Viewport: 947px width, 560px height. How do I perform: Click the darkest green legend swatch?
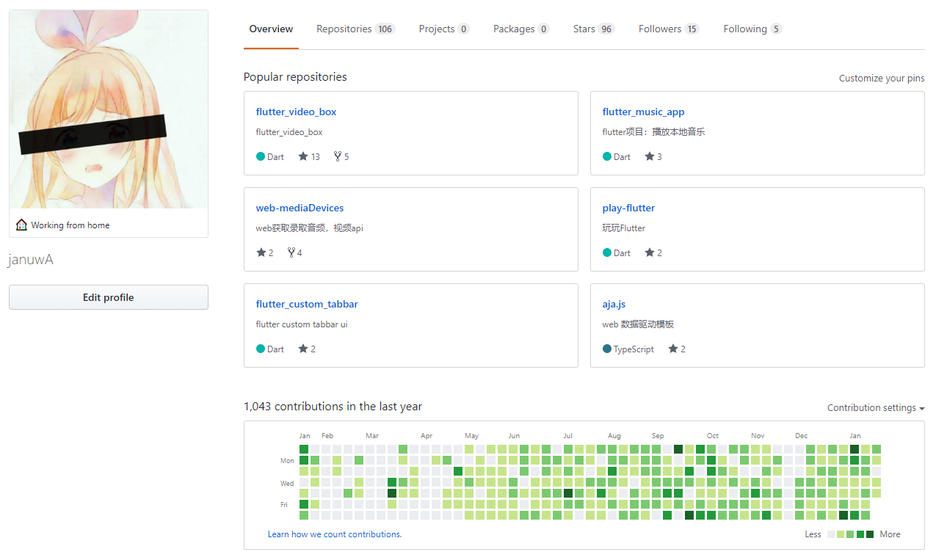(870, 534)
